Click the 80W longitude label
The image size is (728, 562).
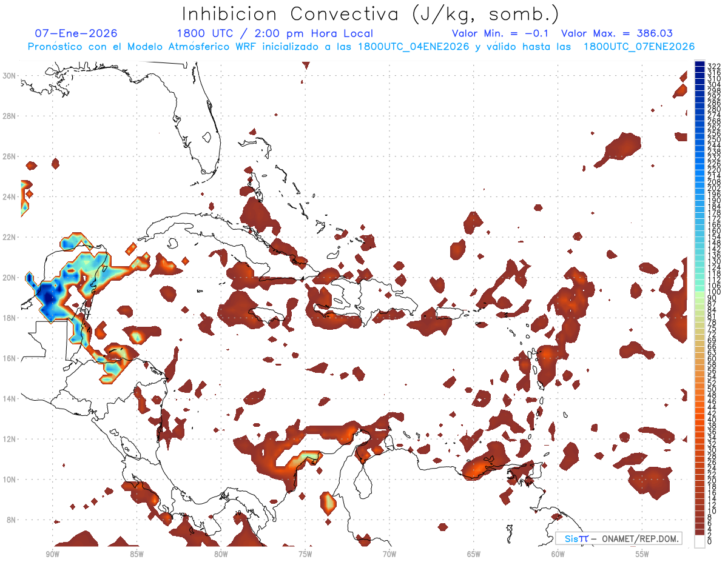click(x=221, y=554)
